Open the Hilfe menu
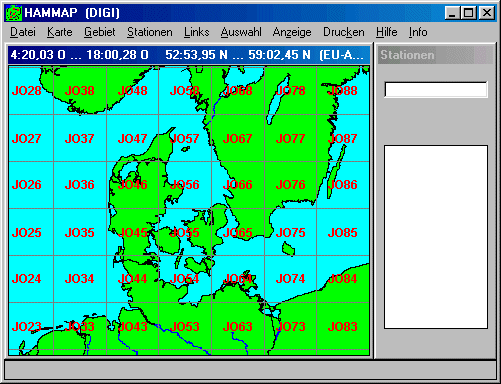Screen dimensions: 501x384 [387, 32]
